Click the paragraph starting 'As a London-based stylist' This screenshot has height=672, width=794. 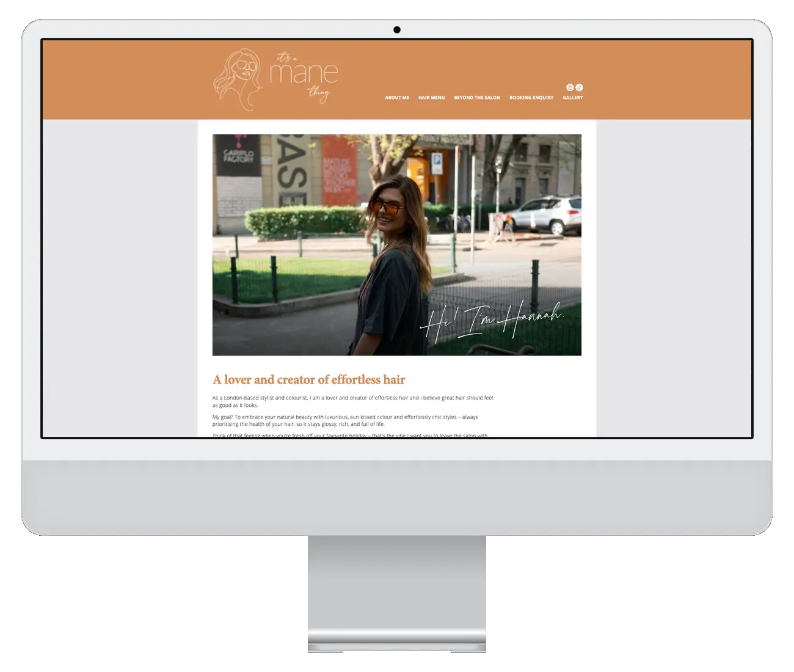pyautogui.click(x=352, y=401)
